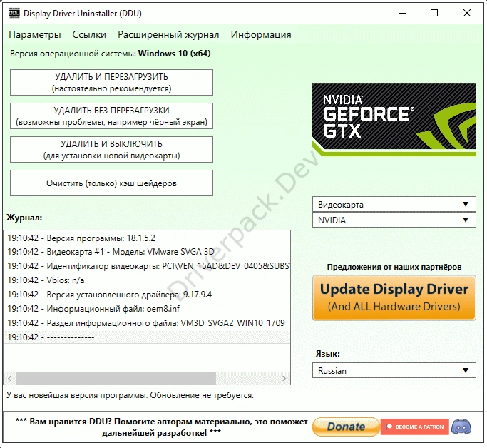Select log row 'VM3D_SVGA2_WIN10_1709'
The image size is (487, 448).
pos(147,323)
